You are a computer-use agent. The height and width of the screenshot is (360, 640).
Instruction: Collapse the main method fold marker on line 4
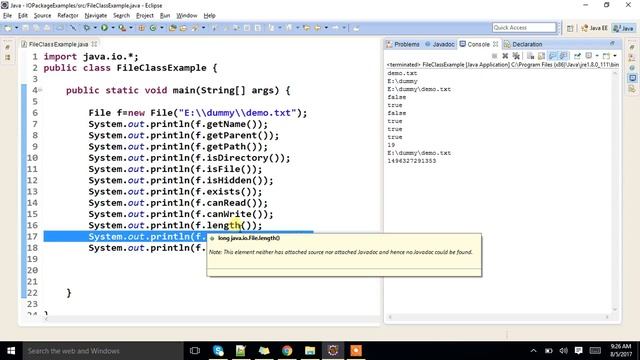pos(40,90)
